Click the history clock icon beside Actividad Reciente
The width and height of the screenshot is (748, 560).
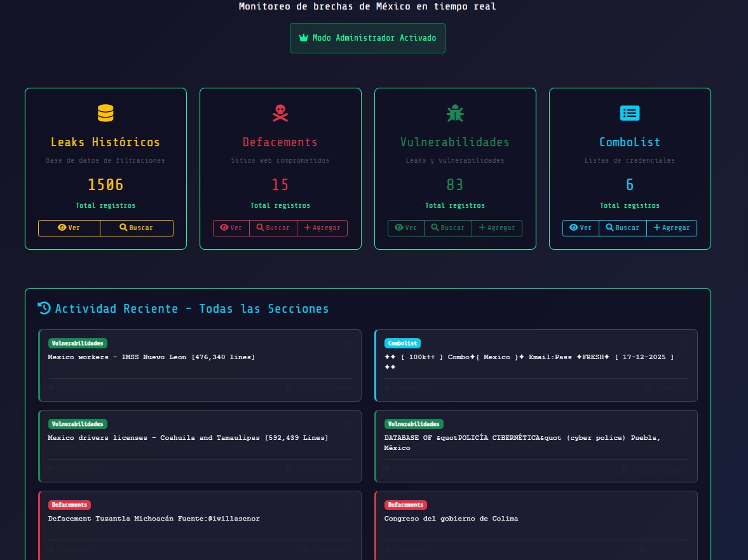point(44,308)
